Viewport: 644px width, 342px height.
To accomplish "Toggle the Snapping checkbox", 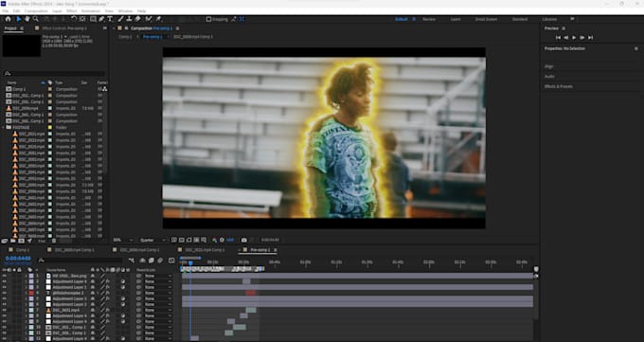I will 208,19.
